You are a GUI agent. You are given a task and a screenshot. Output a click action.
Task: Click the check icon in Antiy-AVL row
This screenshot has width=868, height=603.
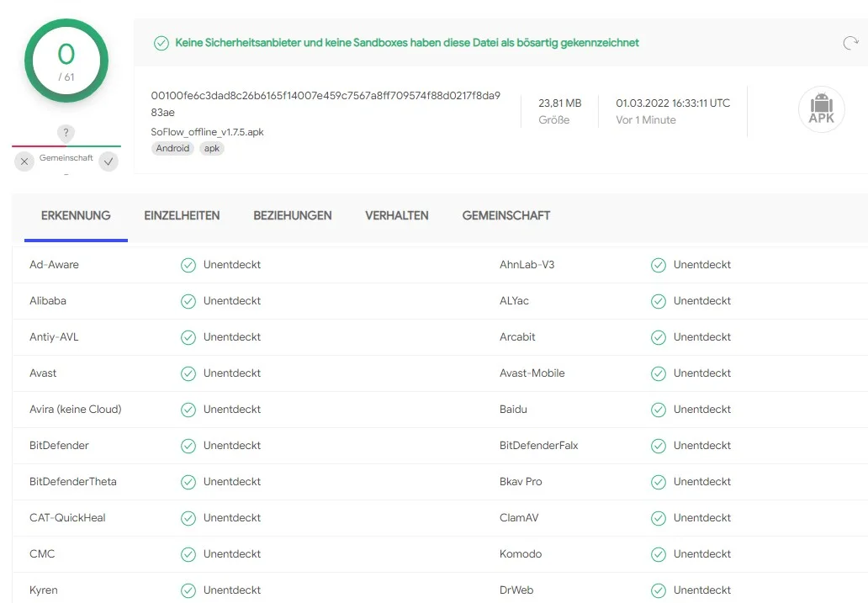coord(188,337)
